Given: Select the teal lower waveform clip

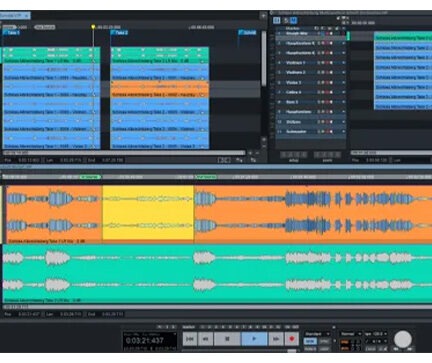Looking at the screenshot, I should click(x=217, y=273).
